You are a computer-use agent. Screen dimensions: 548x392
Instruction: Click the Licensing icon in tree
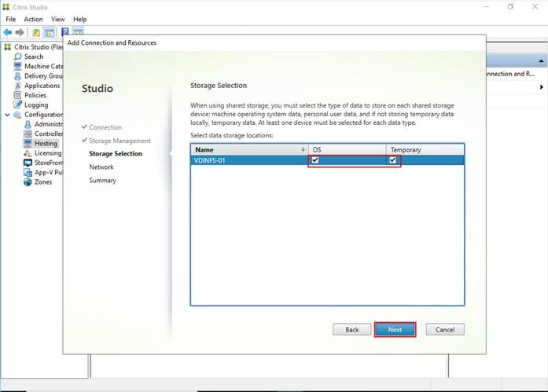pyautogui.click(x=28, y=153)
